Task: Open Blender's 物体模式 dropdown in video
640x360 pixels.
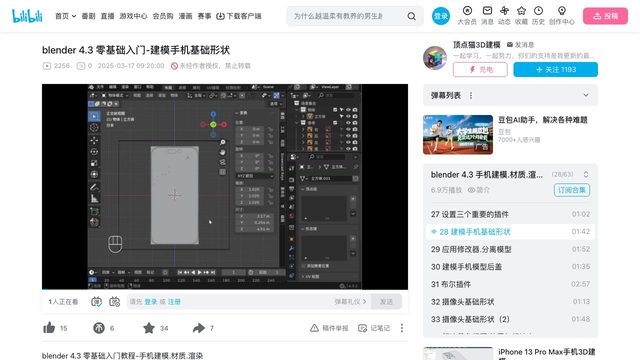Action: (x=116, y=96)
